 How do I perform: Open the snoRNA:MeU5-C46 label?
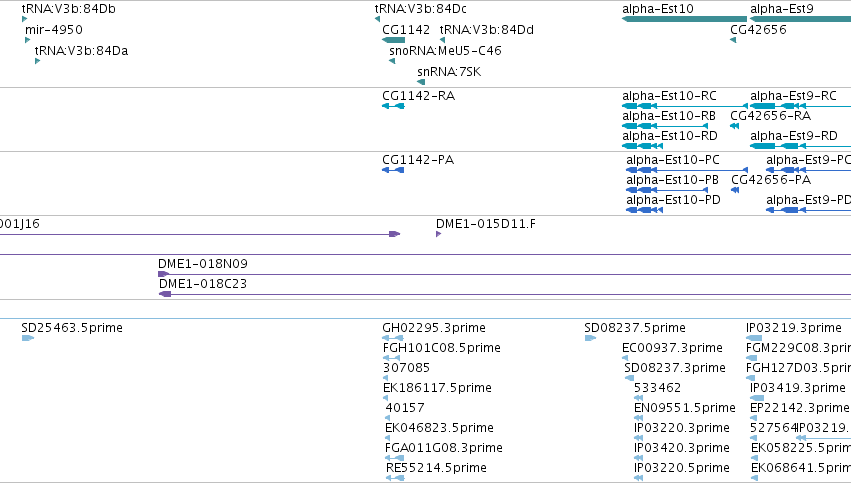point(445,51)
